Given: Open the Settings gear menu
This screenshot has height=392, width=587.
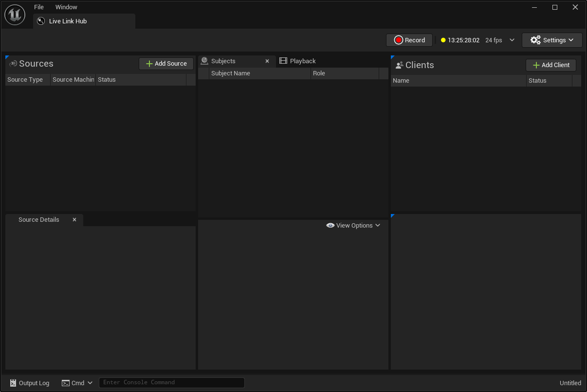Looking at the screenshot, I should click(552, 40).
